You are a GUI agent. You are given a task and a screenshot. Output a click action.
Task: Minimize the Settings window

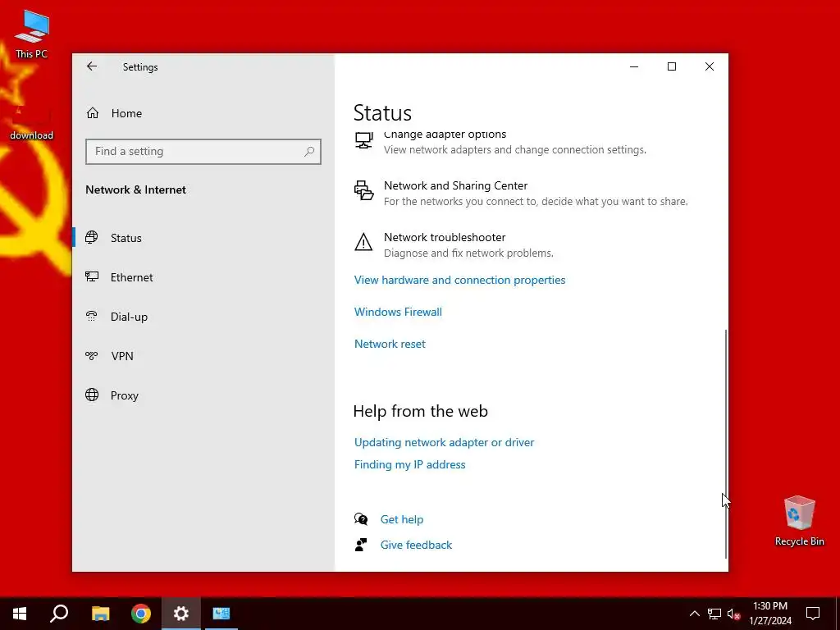pyautogui.click(x=634, y=66)
